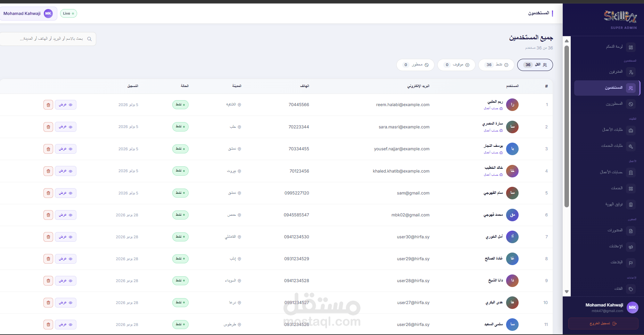This screenshot has width=644, height=335.
Task: Click عرض button for yousef.najjar@example.com
Action: [x=66, y=149]
